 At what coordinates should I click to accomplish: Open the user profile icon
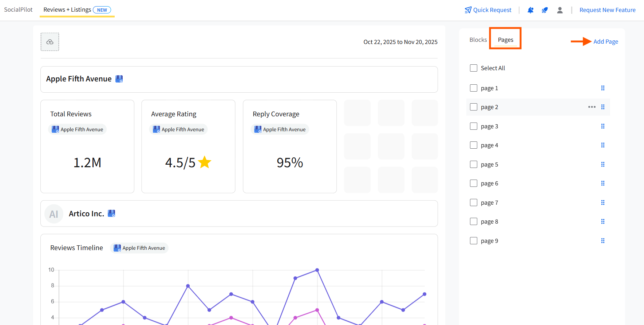[560, 10]
